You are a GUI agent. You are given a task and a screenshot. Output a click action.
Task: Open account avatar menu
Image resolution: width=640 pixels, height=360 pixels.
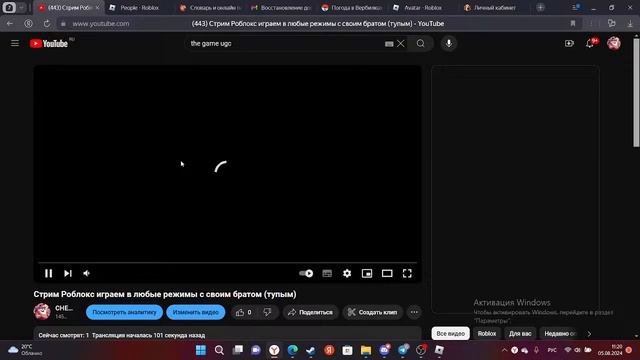[613, 43]
